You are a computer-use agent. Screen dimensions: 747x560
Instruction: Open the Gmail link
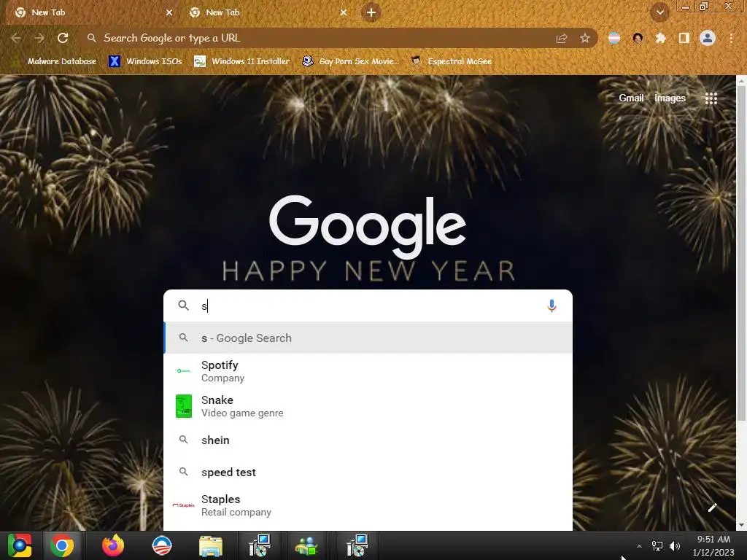tap(631, 98)
